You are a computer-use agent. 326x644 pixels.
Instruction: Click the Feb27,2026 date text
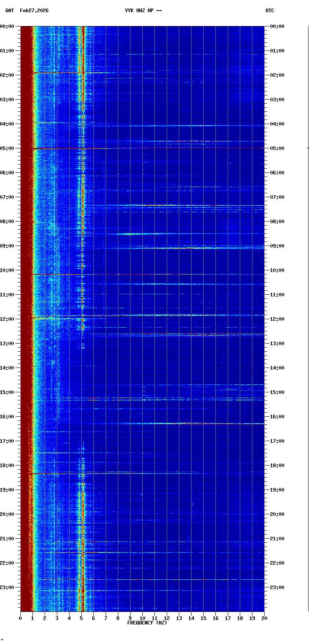pos(34,11)
